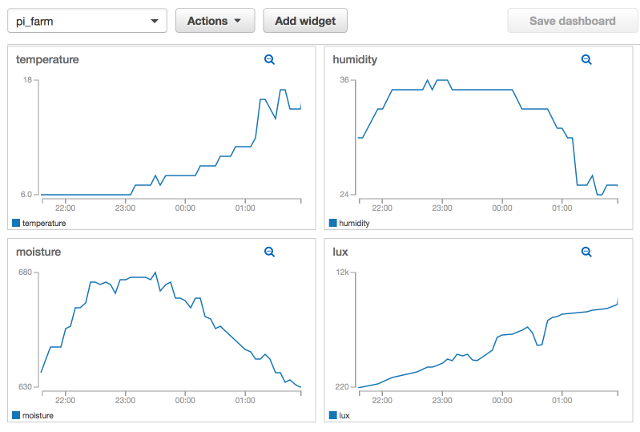The height and width of the screenshot is (432, 640).
Task: Click the moisture widget title
Action: pos(38,253)
